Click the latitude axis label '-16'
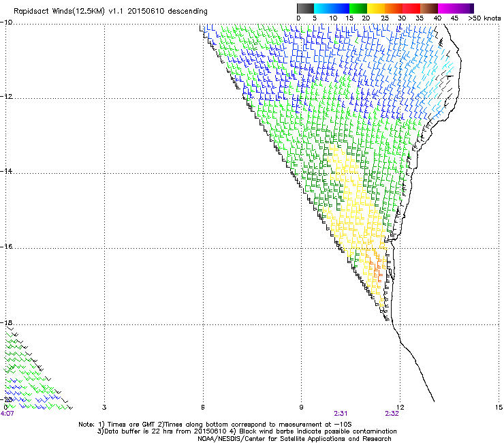Image resolution: width=504 pixels, height=443 pixels. click(6, 247)
